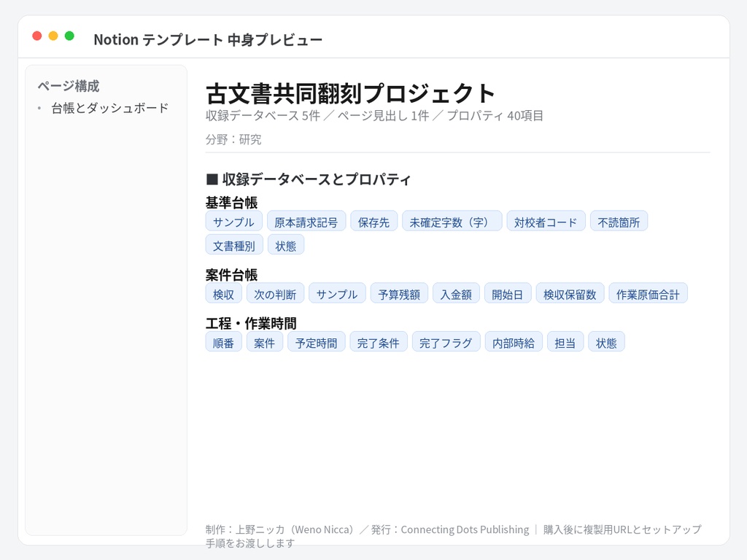Open the 台帳とダッシュボード page in sidebar
Screen dimensions: 747x560
[109, 108]
